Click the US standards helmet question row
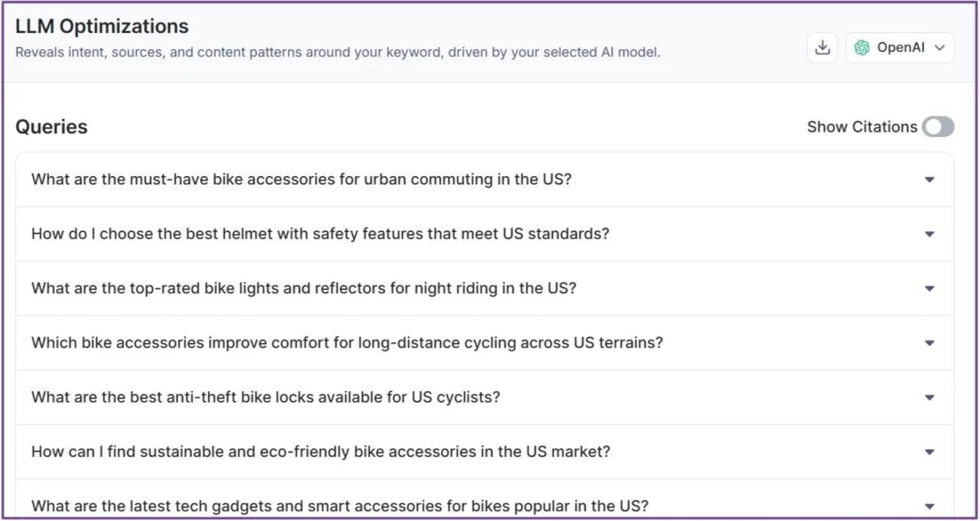Viewport: 980px width, 521px height. [x=319, y=234]
